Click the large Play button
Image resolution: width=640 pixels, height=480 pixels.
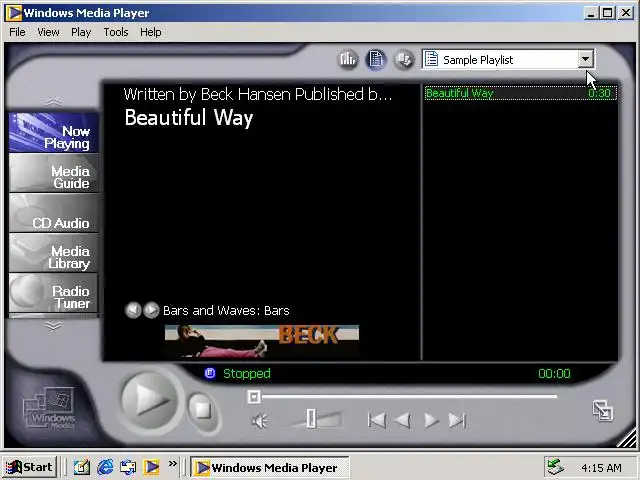pyautogui.click(x=150, y=400)
